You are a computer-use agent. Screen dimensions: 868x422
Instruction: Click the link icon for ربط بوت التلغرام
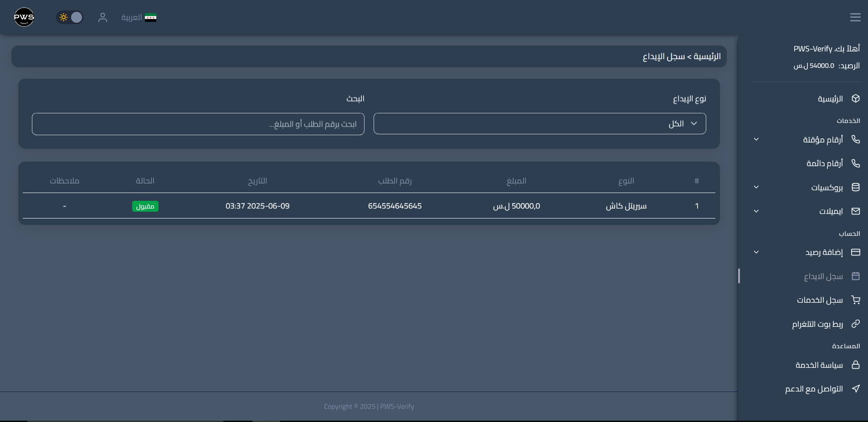coord(856,324)
